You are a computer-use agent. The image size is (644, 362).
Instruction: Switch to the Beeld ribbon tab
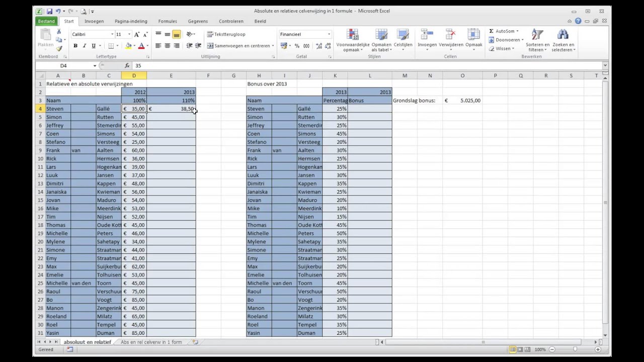(260, 21)
